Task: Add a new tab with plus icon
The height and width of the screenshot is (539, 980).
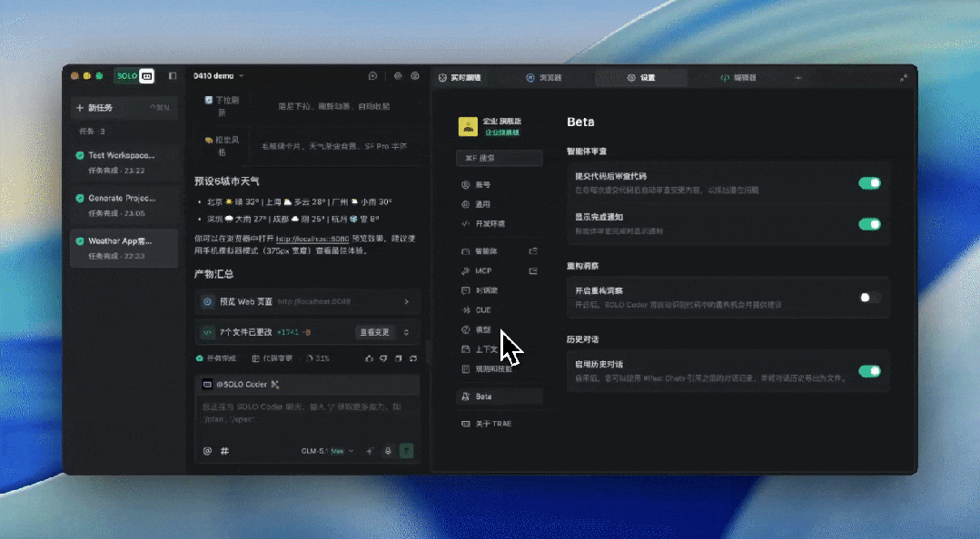Action: [x=798, y=77]
